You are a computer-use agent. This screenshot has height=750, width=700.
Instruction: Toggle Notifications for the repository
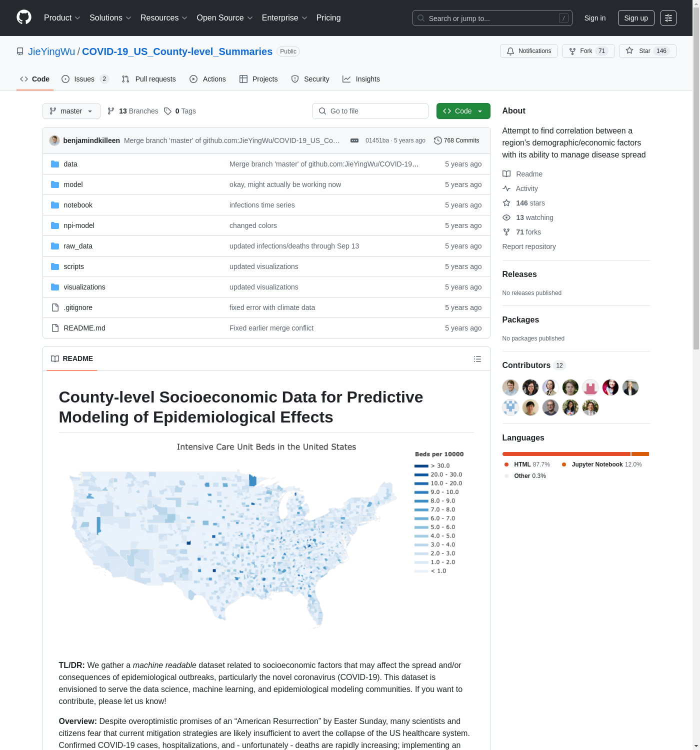point(528,51)
